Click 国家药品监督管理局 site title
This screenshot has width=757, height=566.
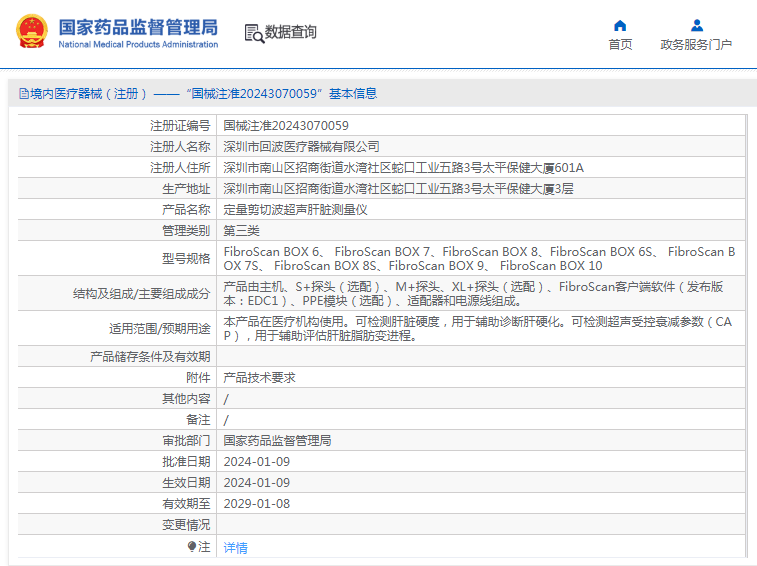(x=138, y=27)
